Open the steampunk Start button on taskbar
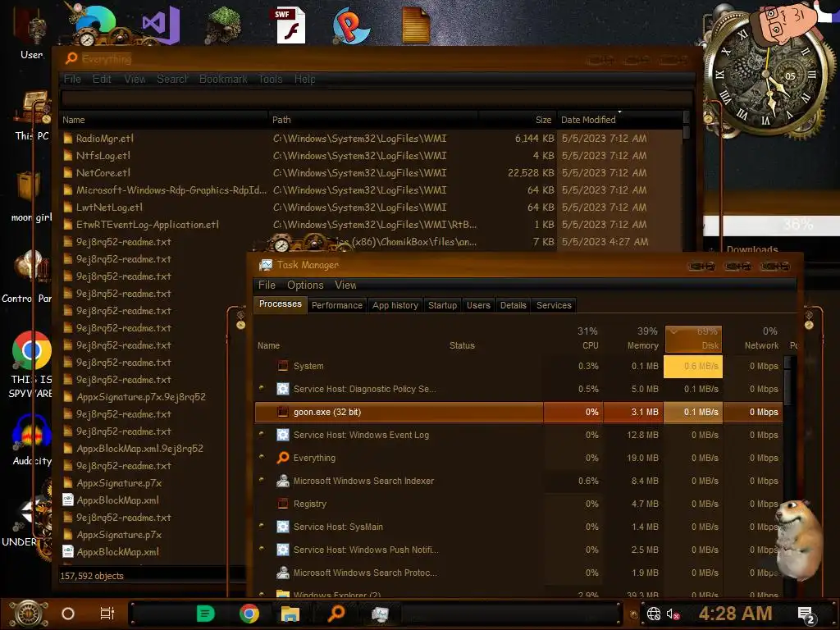This screenshot has width=840, height=630. coord(29,614)
